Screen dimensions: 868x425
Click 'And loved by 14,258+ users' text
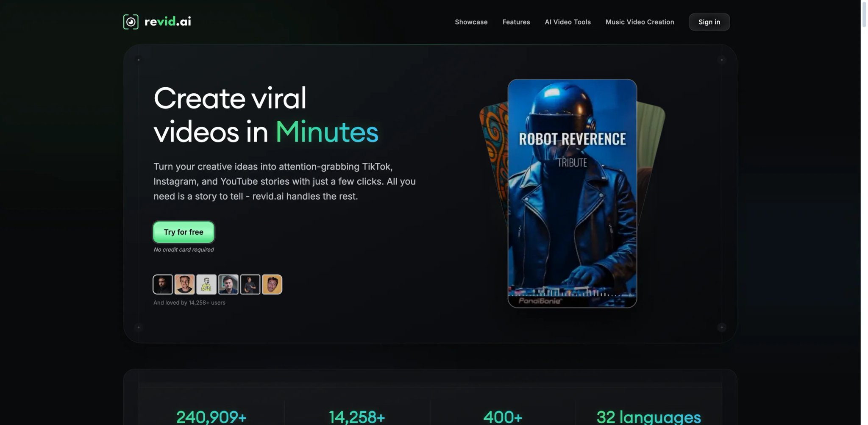[x=189, y=303]
